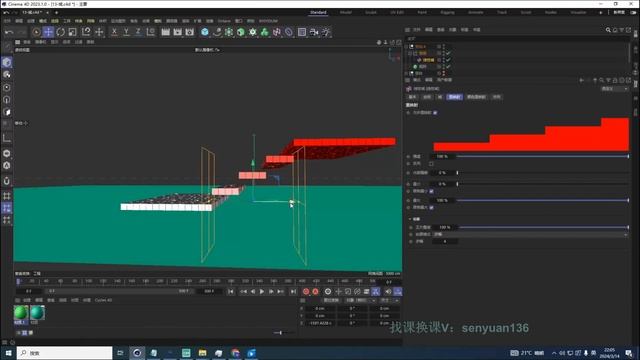Go to start of animation
This screenshot has width=640, height=360.
(x=231, y=291)
